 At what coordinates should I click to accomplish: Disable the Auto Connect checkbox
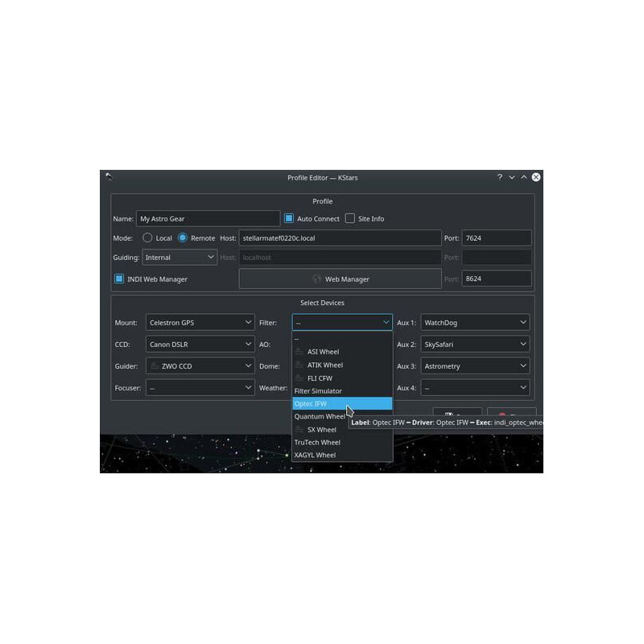coord(289,218)
